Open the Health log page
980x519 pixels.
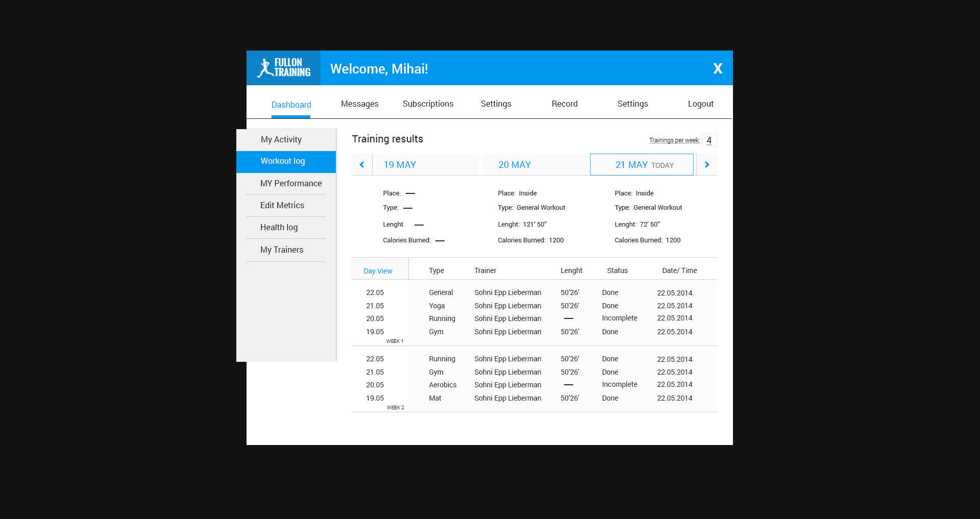point(279,228)
